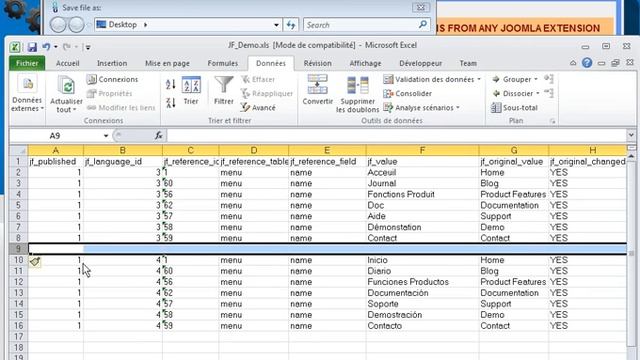
Task: Open the Plan group dialog launcher
Action: coord(552,121)
